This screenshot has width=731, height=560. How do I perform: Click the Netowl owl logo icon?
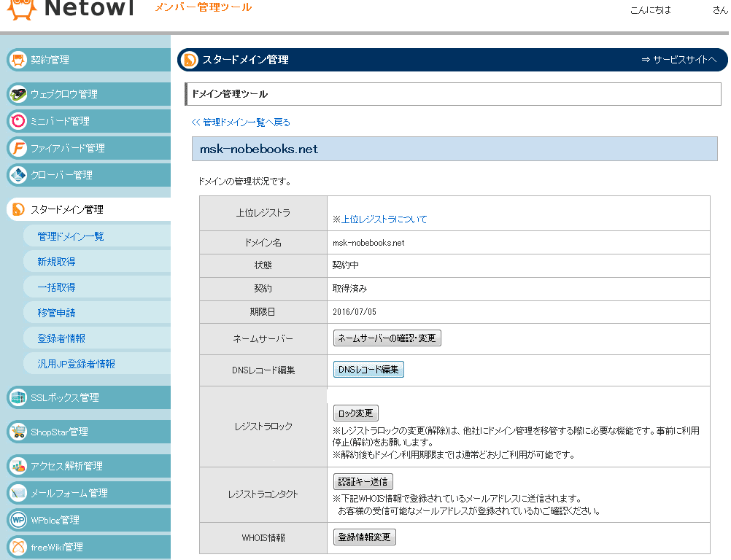tap(22, 9)
